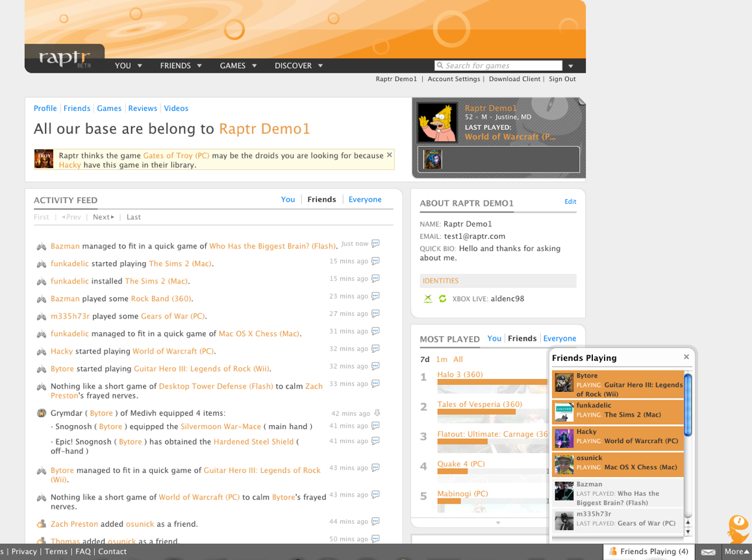Screen dimensions: 752x560
Task: Comment on funkadelic started playing The Sims 2
Action: [x=375, y=261]
